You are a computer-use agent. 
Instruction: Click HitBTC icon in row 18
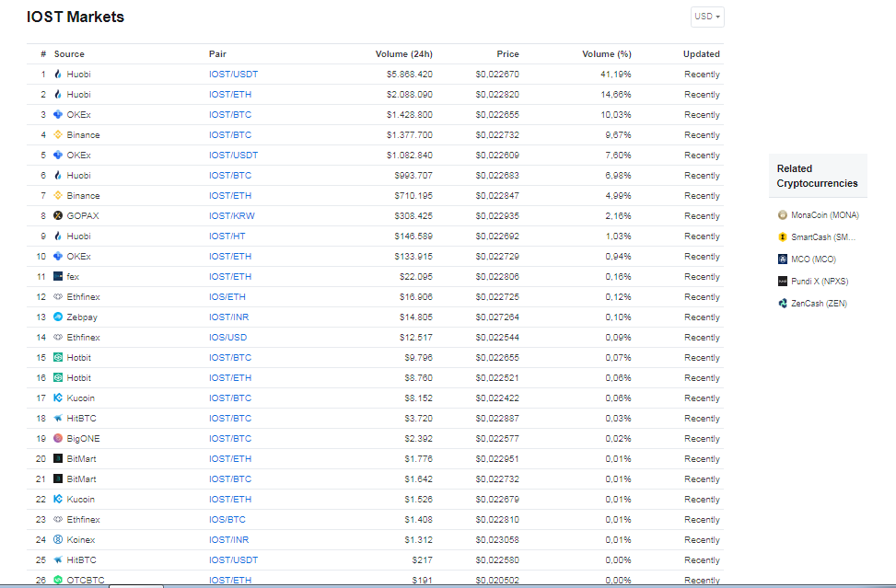coord(58,419)
